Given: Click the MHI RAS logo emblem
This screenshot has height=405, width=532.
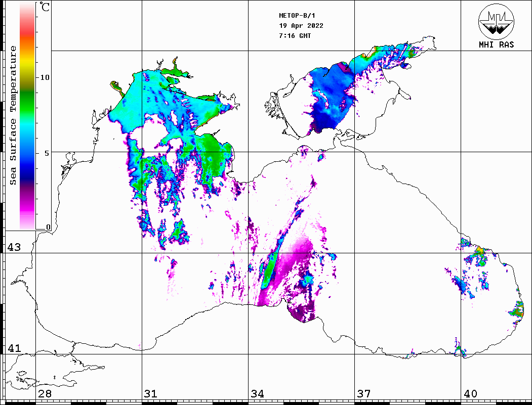Looking at the screenshot, I should click(x=496, y=21).
